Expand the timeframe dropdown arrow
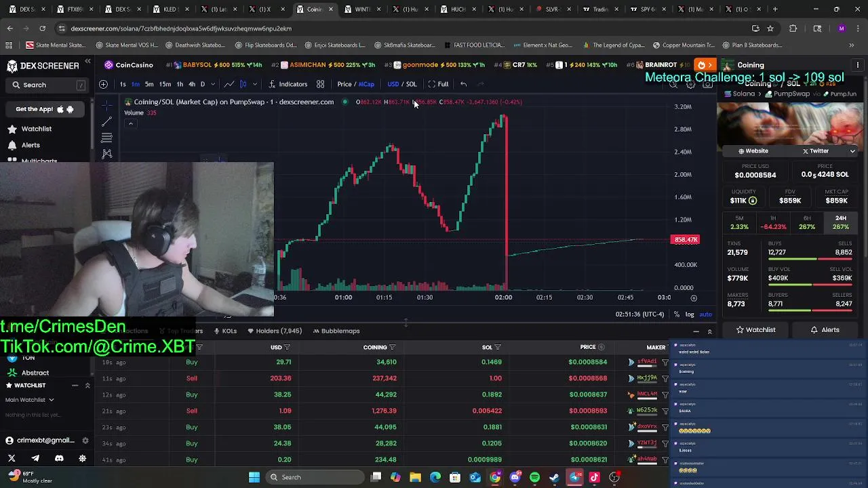 (x=212, y=84)
